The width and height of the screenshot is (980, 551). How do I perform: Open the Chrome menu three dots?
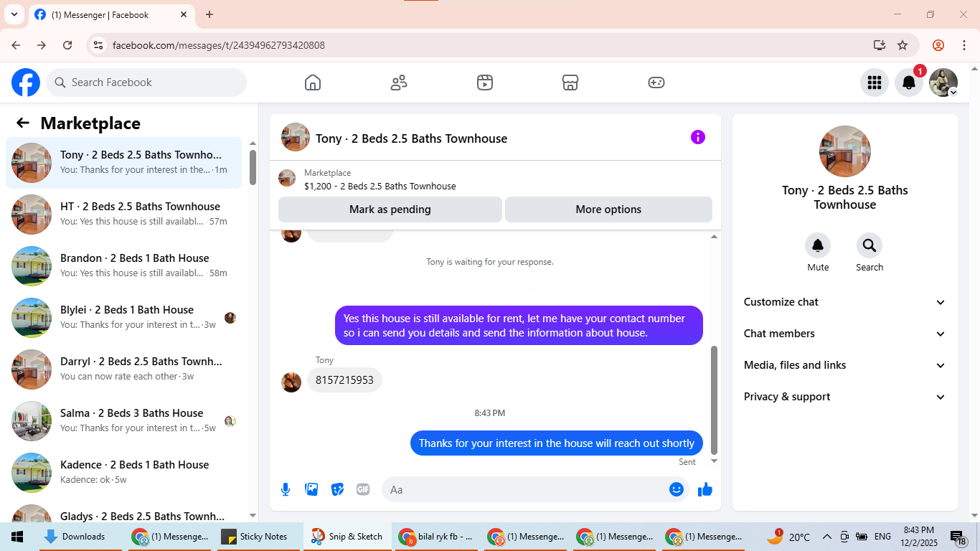(x=963, y=45)
